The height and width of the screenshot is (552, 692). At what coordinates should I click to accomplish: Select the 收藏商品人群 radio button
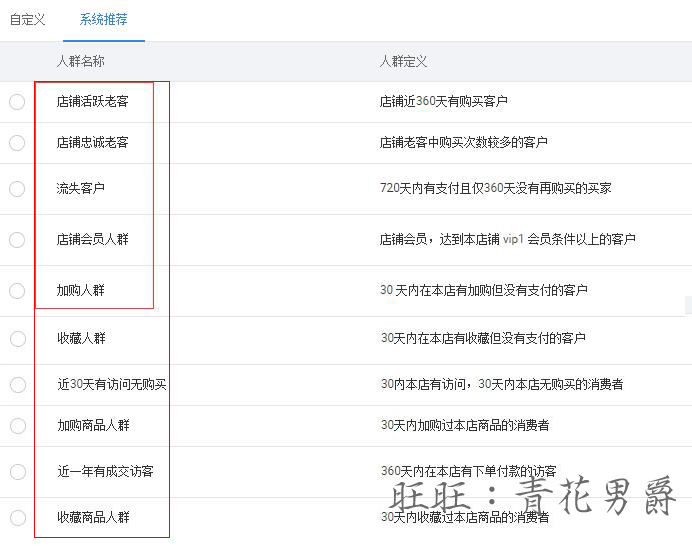(x=17, y=518)
